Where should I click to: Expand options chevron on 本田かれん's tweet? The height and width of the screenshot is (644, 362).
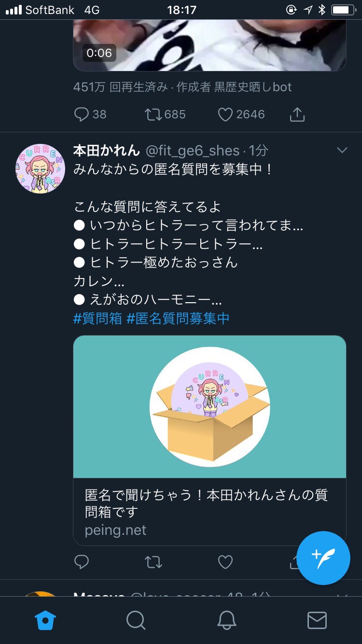click(x=342, y=151)
